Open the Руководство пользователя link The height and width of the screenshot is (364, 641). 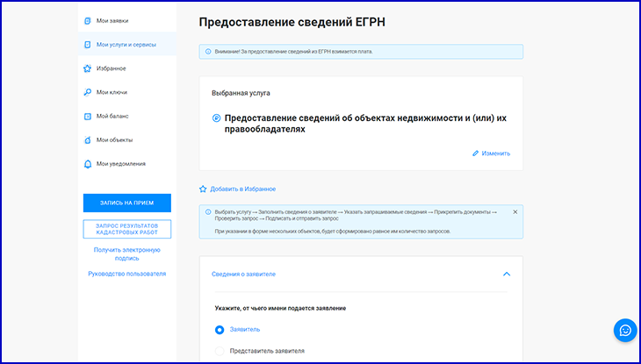point(126,274)
